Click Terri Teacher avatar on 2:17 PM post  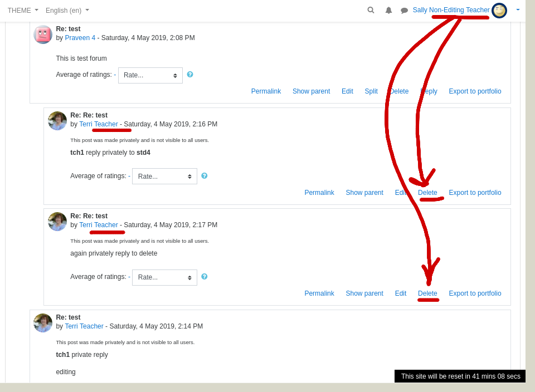tap(57, 222)
